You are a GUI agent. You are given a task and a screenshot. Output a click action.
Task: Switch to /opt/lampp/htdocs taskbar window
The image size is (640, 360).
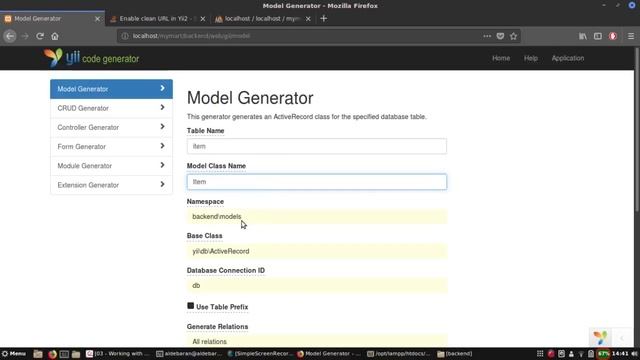[x=398, y=353]
